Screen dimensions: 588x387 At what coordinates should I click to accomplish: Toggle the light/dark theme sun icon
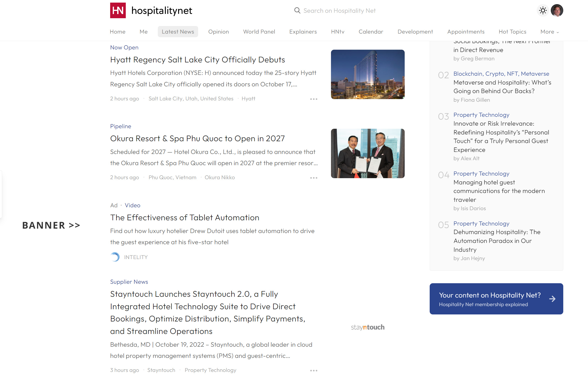pyautogui.click(x=543, y=10)
